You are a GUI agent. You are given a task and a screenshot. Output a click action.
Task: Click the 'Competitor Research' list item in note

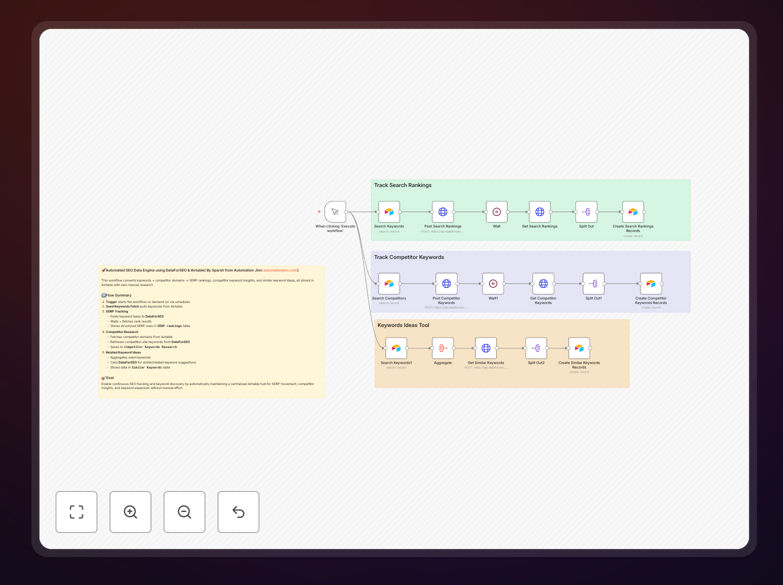tap(122, 332)
